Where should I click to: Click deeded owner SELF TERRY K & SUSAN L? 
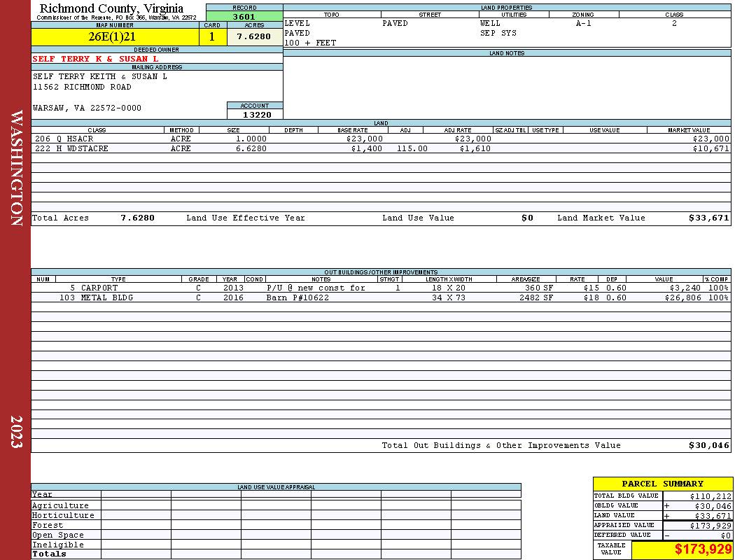tap(95, 59)
